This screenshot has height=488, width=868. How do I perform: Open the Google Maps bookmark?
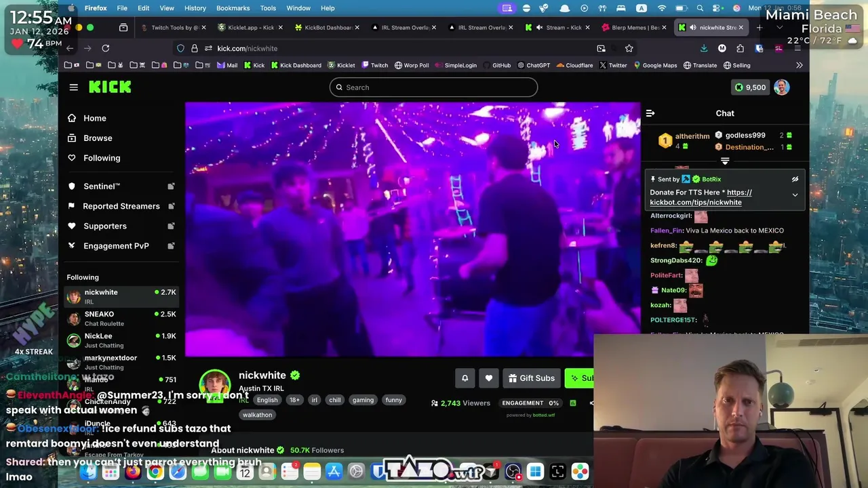(655, 65)
